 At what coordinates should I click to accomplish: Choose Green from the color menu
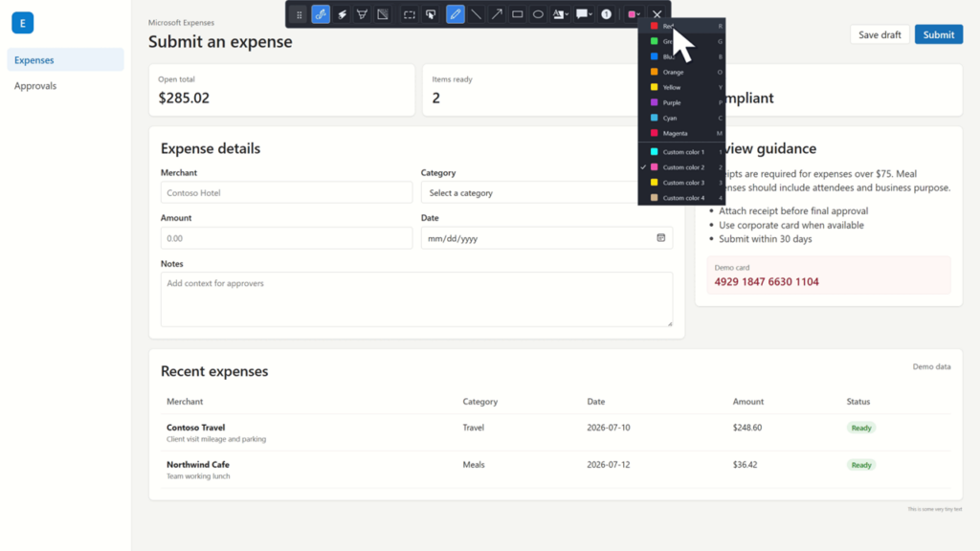(681, 41)
